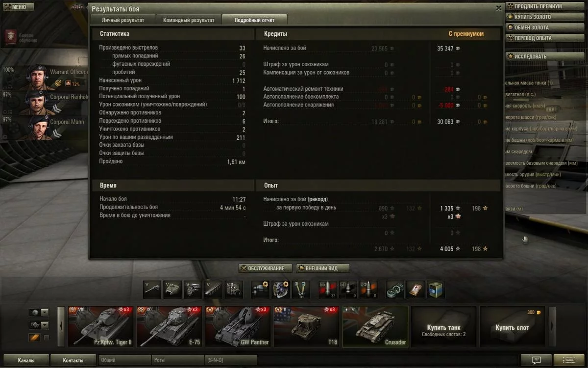Open the ventilation fan equipment slot
588x368 pixels.
click(281, 289)
